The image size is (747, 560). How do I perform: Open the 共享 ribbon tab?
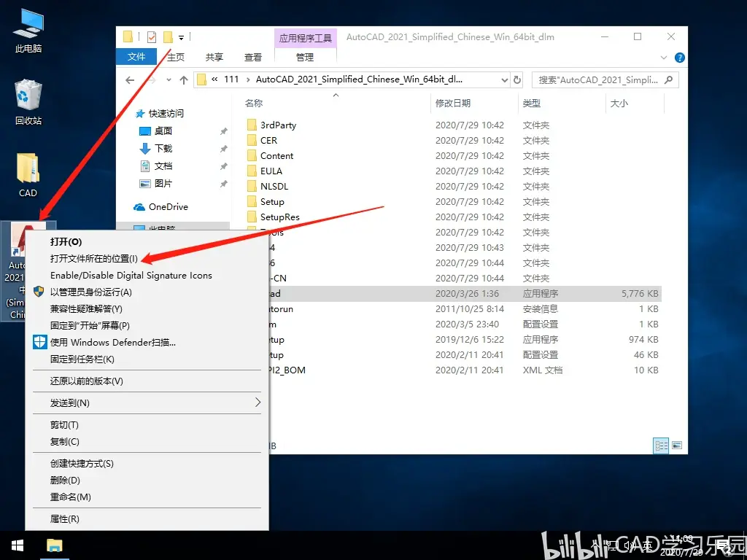coord(214,57)
